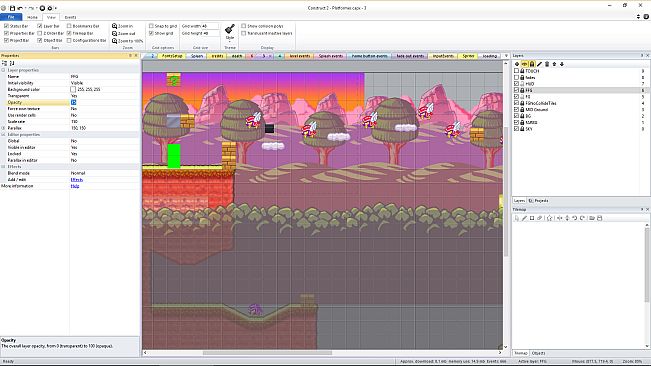651x366 pixels.
Task: Toggle Project Bar checkbox
Action: click(6, 40)
